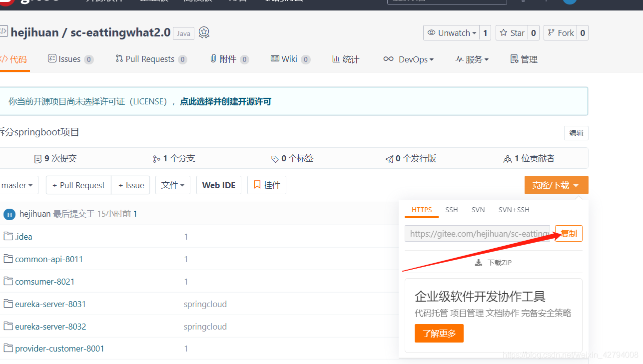The height and width of the screenshot is (364, 643).
Task: Click the recommended-project badge icon beside Java
Action: pyautogui.click(x=204, y=33)
